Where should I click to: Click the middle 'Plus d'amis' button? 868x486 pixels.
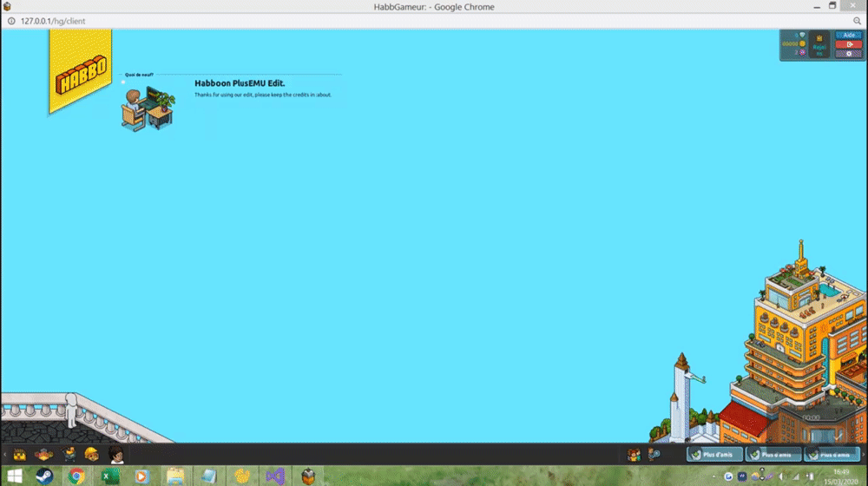pos(773,455)
